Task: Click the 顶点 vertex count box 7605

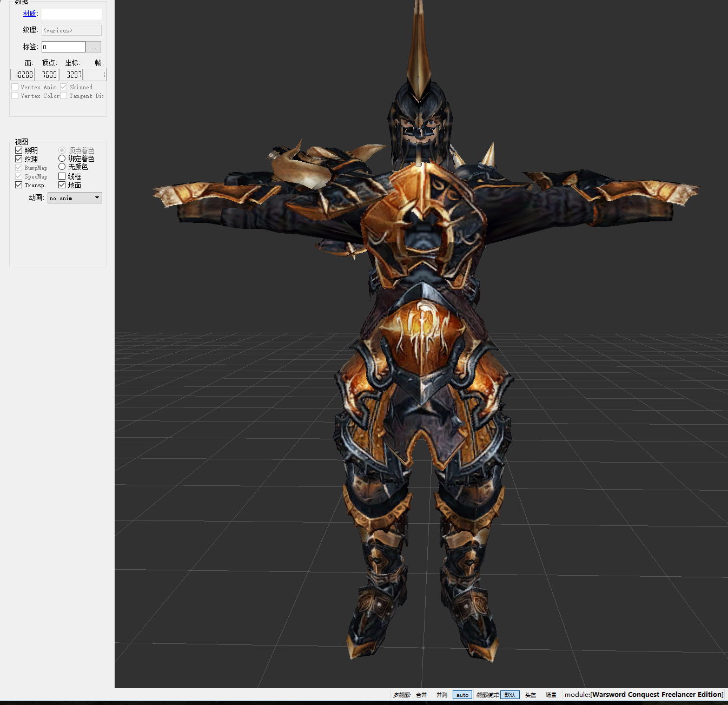Action: click(47, 75)
